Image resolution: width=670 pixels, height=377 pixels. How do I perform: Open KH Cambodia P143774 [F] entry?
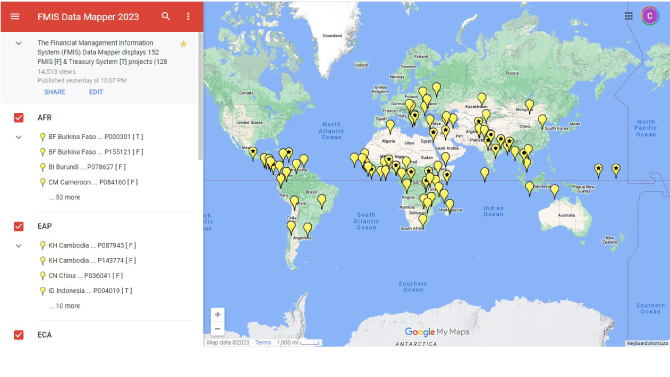pyautogui.click(x=92, y=260)
